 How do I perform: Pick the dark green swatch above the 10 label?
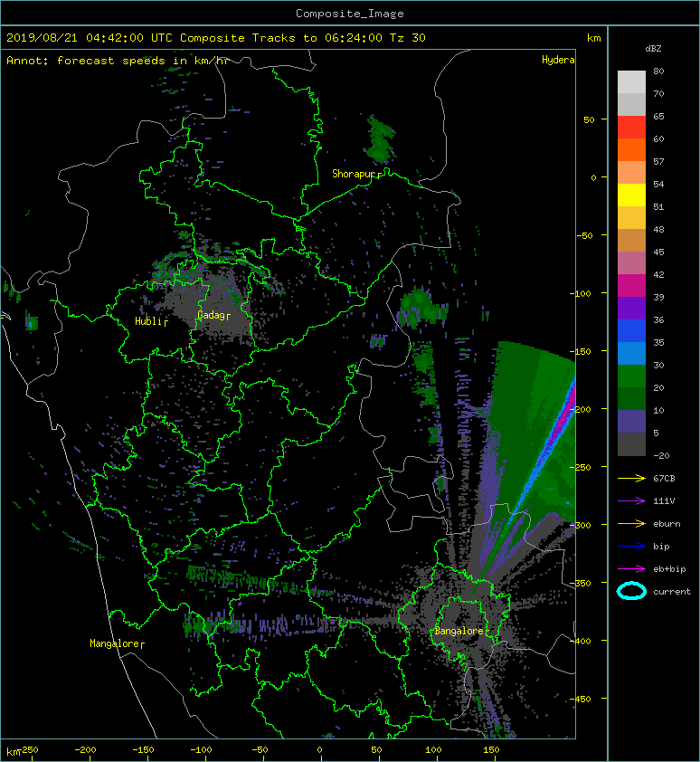631,398
